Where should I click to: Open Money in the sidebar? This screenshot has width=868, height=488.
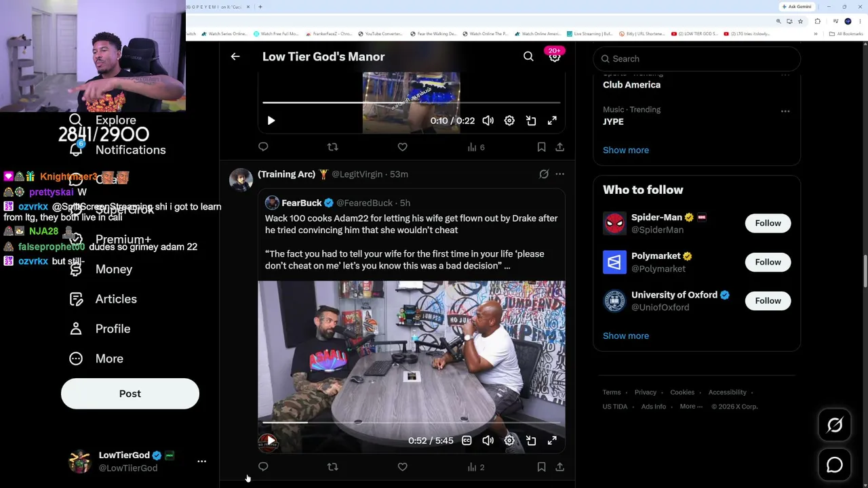(x=101, y=269)
